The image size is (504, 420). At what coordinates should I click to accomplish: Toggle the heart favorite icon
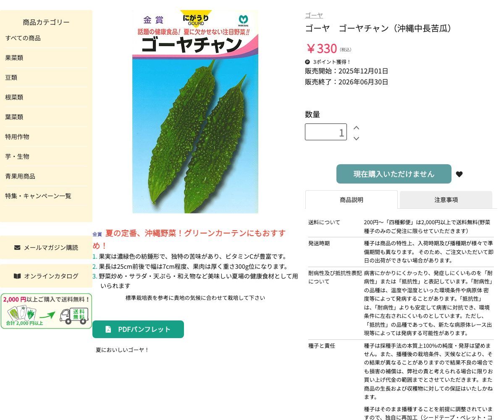coord(459,174)
